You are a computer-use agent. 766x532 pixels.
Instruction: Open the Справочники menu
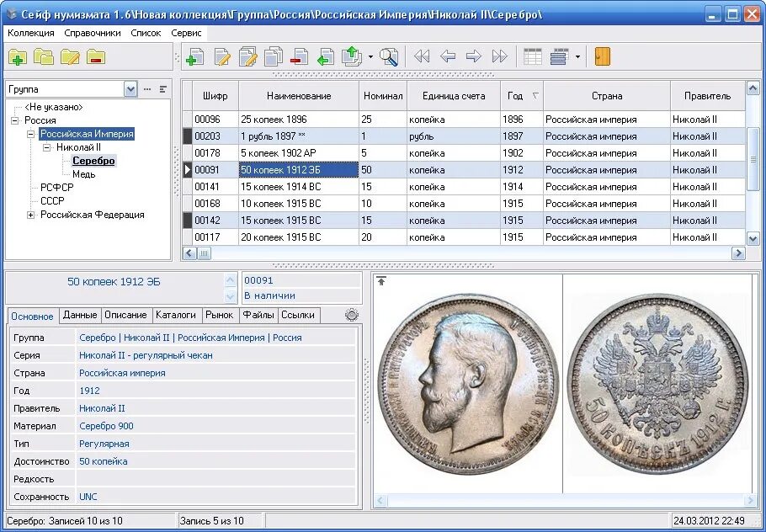[93, 33]
